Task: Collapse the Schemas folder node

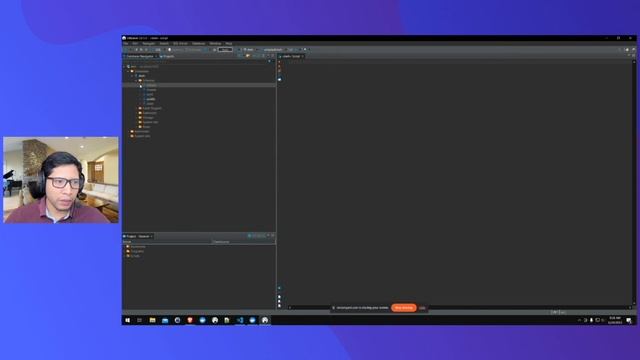Action: click(x=136, y=80)
